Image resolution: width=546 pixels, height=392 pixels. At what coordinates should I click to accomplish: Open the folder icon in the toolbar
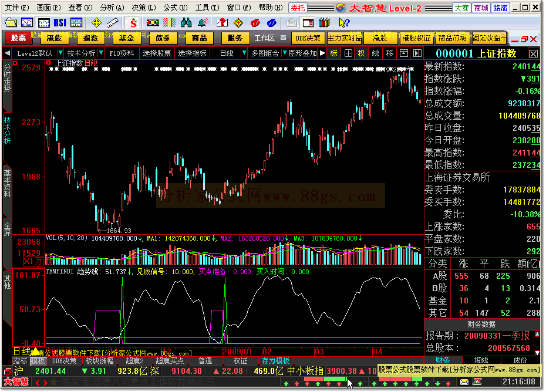coord(11,23)
